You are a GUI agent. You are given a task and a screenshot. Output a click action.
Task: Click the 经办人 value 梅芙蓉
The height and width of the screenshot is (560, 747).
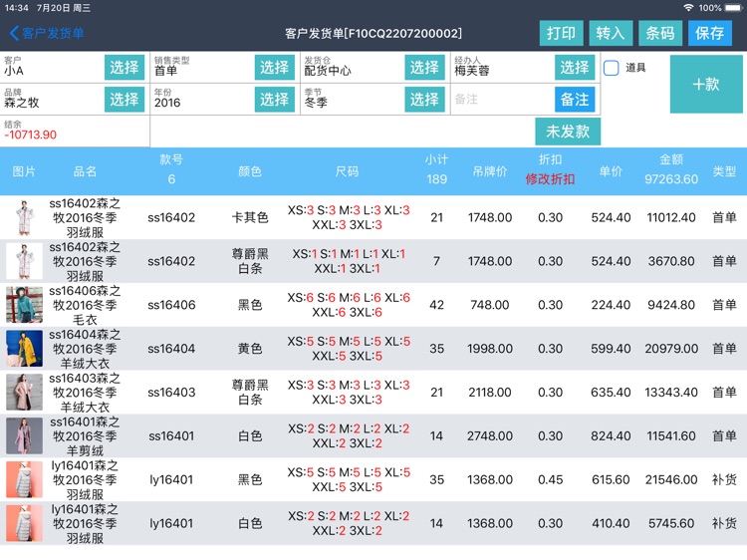[472, 71]
